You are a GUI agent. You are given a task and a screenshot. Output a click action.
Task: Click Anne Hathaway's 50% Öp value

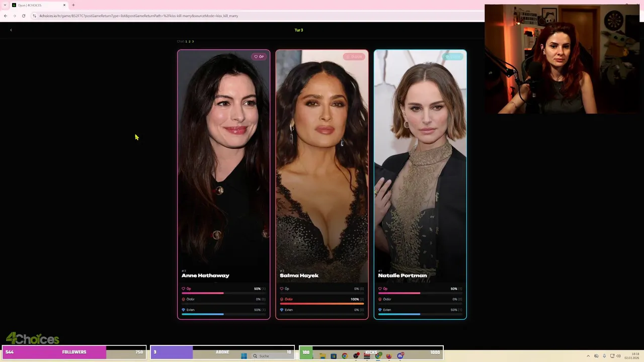(x=257, y=289)
